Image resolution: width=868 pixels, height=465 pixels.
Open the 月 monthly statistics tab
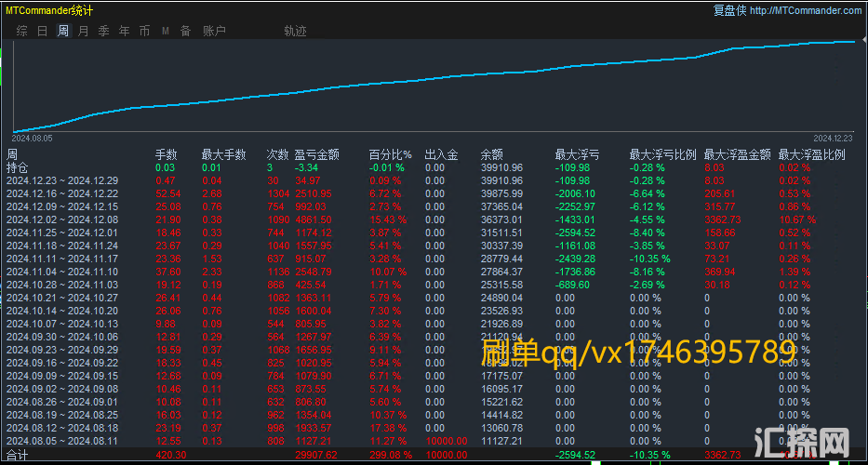tap(84, 31)
